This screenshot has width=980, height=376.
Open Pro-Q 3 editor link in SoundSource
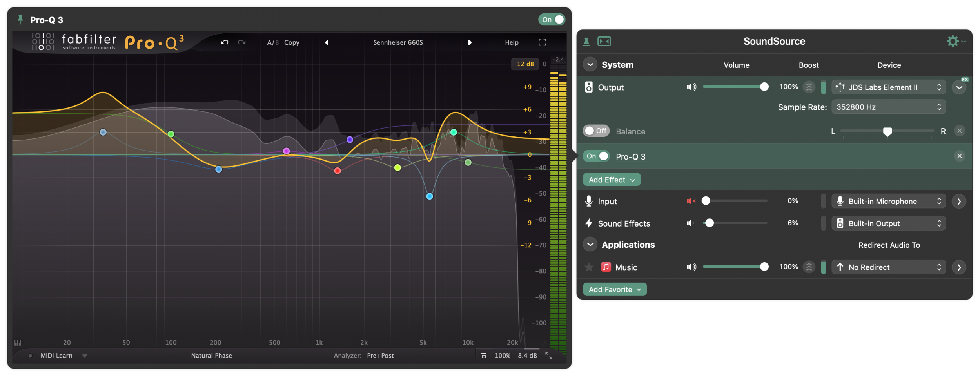click(630, 156)
